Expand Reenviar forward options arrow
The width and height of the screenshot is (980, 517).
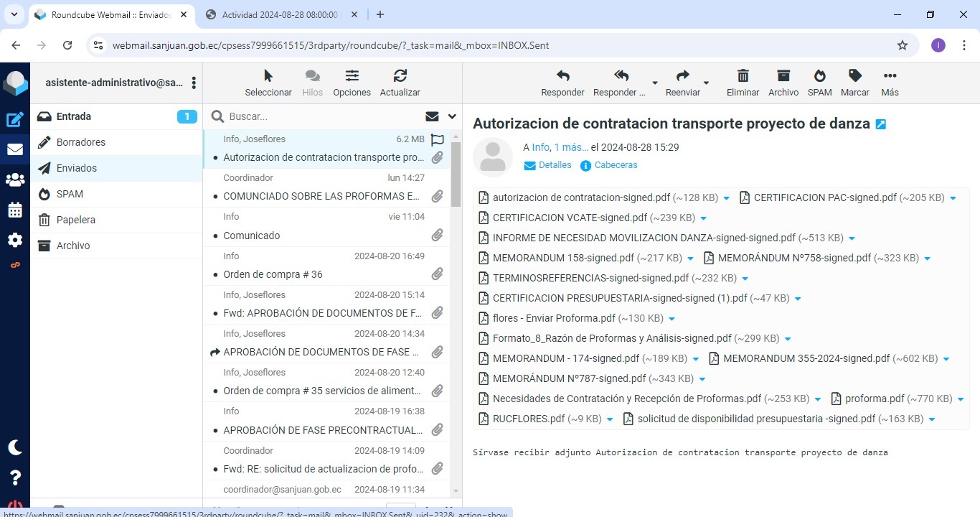pyautogui.click(x=706, y=83)
